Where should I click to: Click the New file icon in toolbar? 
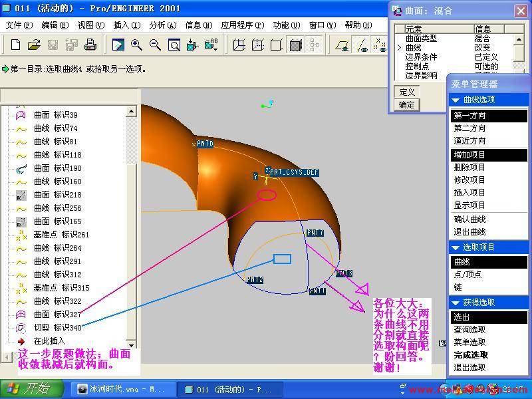(15, 45)
